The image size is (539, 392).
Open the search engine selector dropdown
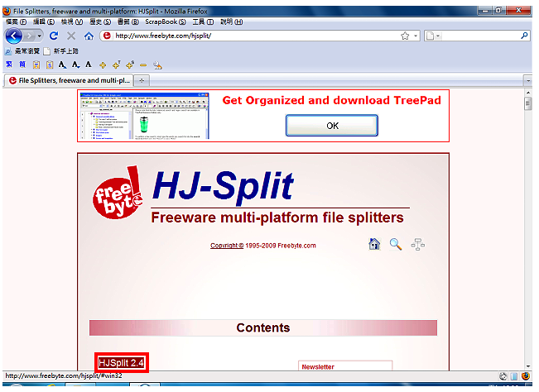point(433,36)
